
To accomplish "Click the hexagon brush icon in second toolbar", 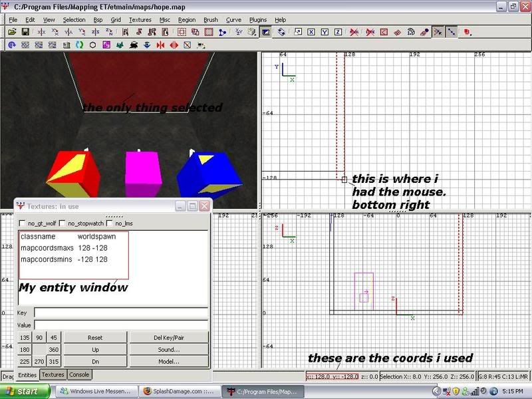I will point(93,45).
